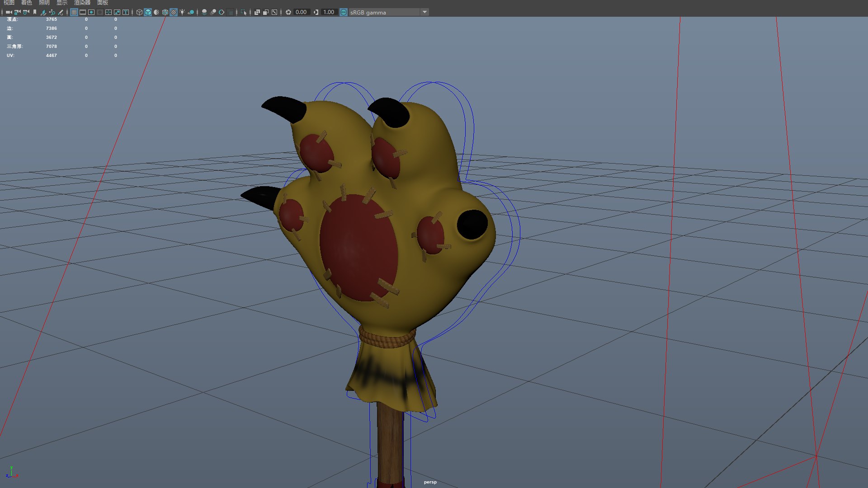
Task: Toggle Textured display checker icon
Action: click(174, 12)
